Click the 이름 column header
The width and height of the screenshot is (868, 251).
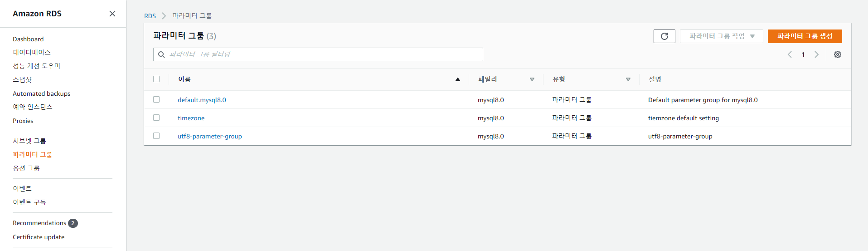coord(184,79)
